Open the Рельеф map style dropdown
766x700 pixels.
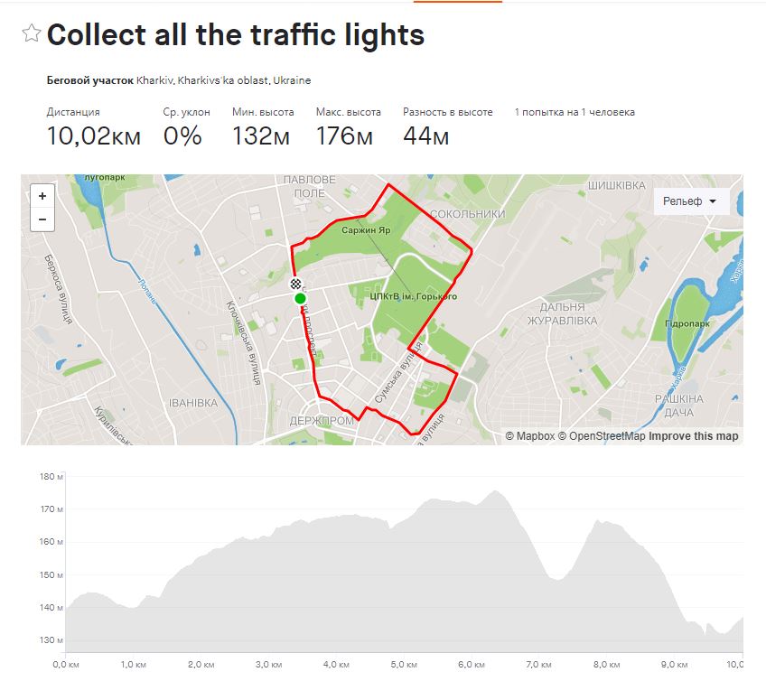point(691,201)
